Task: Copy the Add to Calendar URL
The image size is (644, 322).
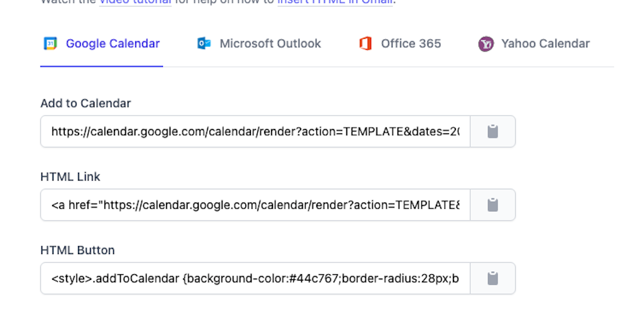Action: coord(492,131)
